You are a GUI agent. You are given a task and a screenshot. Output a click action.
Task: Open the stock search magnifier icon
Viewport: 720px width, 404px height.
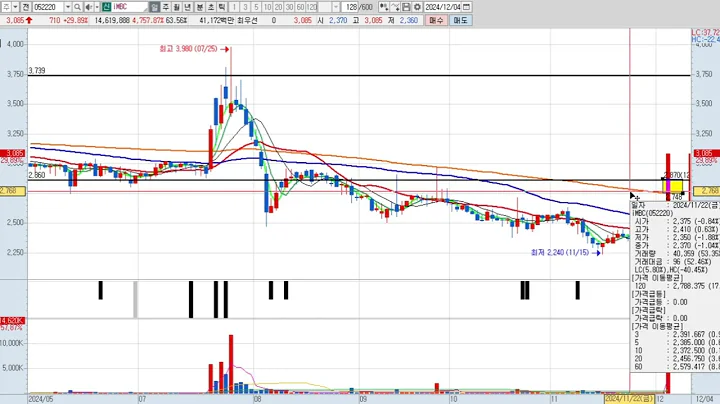coord(77,7)
